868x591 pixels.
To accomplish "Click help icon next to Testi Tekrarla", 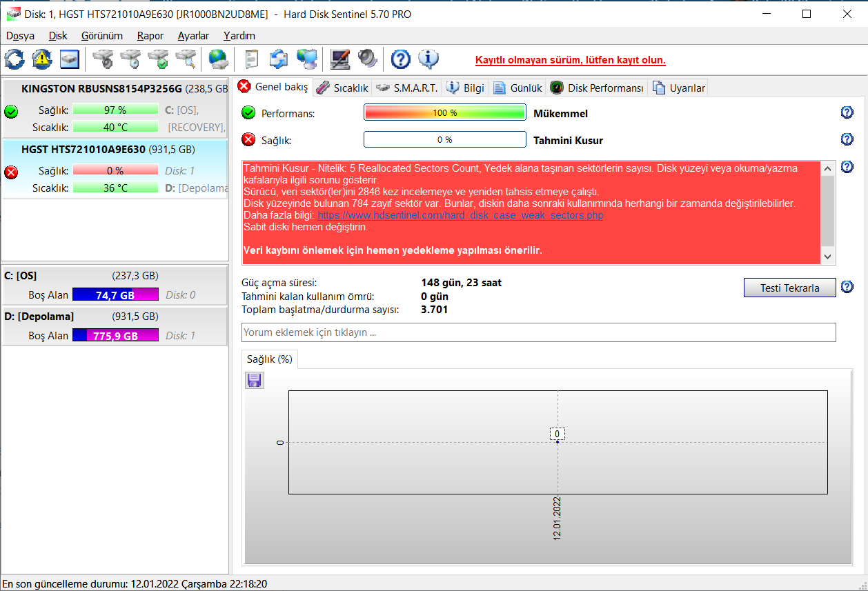I will click(x=847, y=287).
